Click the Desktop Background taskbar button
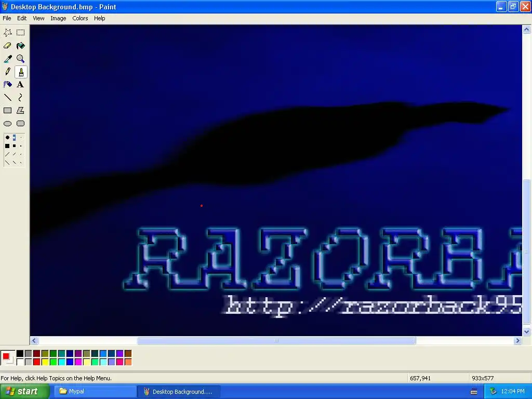Viewport: 532px width, 399px height. pos(179,392)
